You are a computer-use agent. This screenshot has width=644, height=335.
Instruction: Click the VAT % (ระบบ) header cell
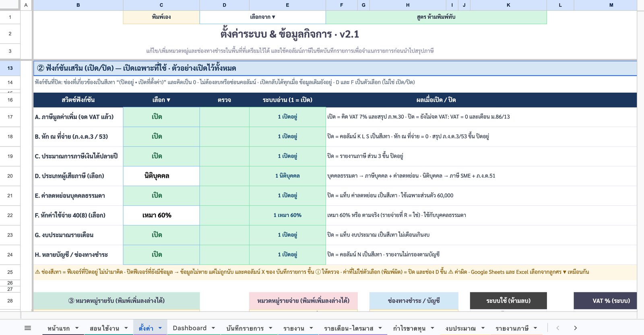605,301
